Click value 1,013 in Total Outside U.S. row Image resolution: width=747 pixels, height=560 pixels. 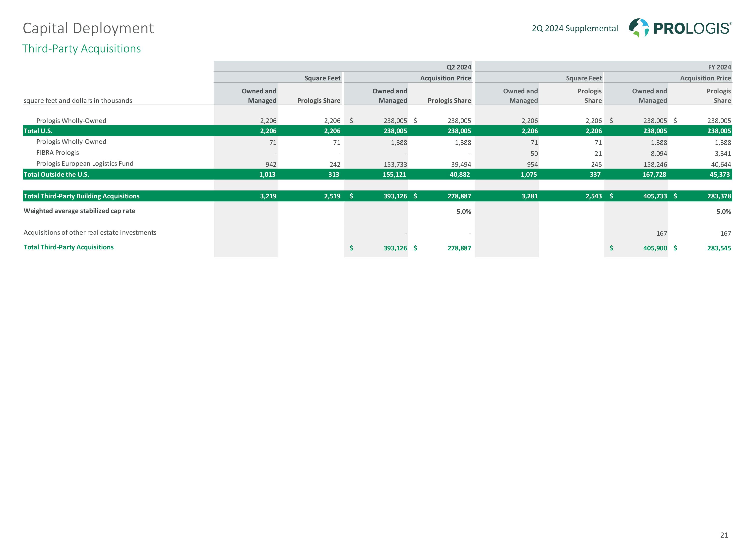point(267,174)
